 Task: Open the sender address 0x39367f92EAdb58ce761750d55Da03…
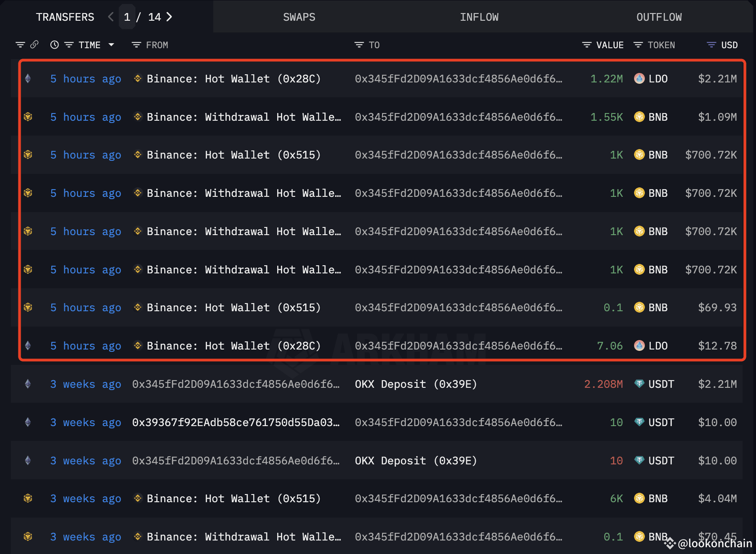[x=236, y=422]
